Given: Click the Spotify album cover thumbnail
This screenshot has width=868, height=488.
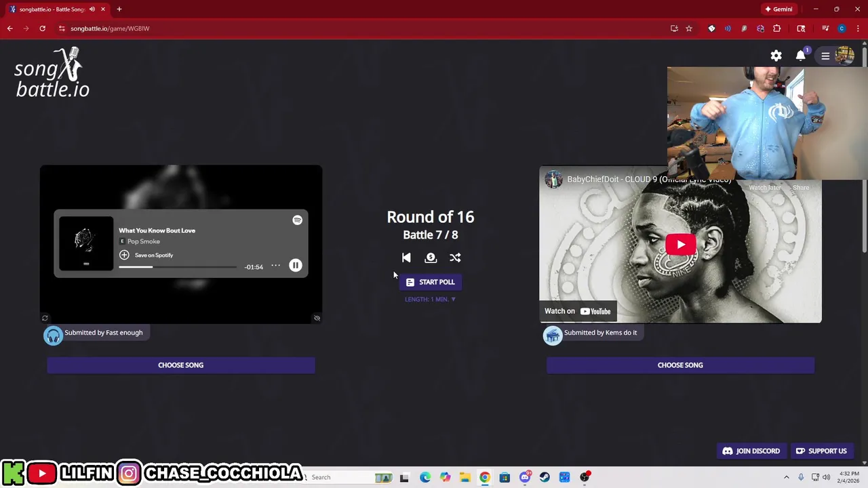Looking at the screenshot, I should (86, 243).
